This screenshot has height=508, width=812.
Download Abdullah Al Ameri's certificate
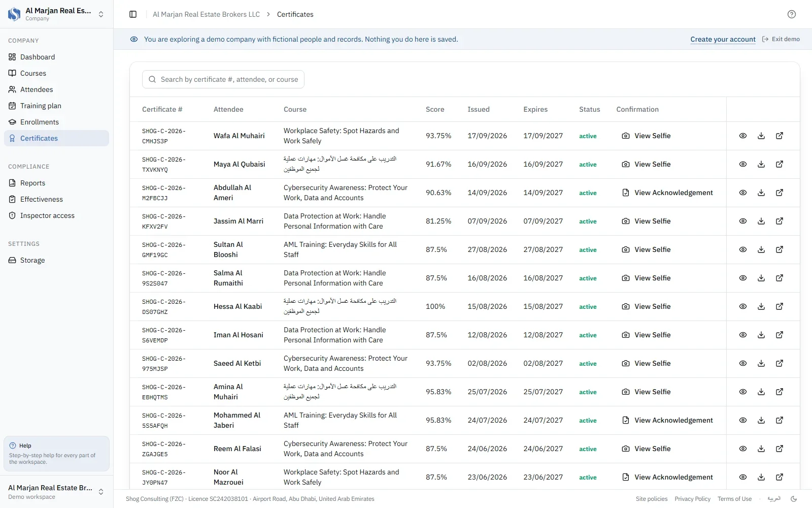coord(761,193)
